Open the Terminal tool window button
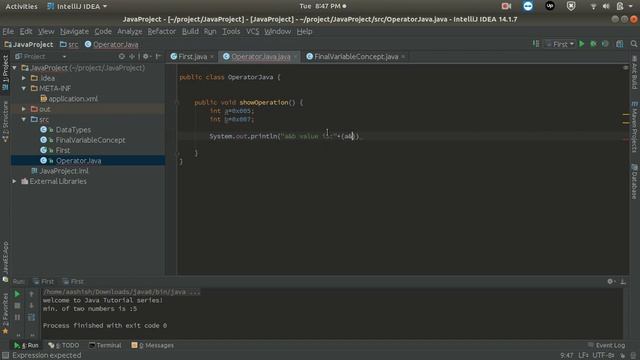 (x=105, y=345)
